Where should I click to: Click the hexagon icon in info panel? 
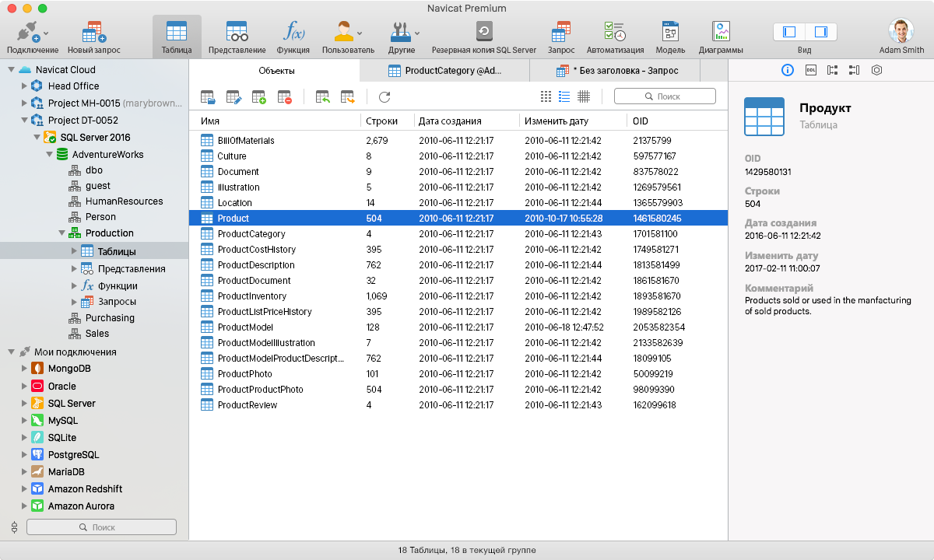[876, 70]
